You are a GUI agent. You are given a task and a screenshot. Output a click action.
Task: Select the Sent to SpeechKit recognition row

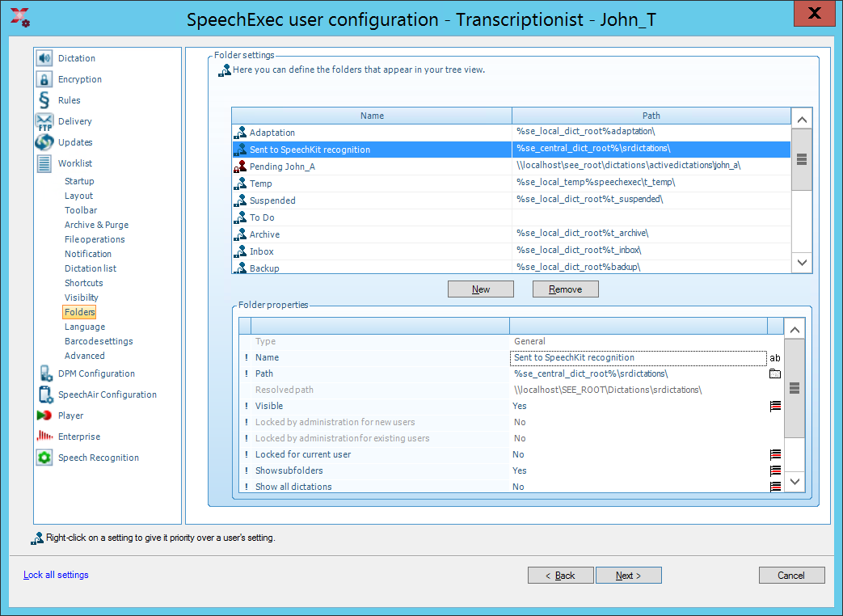click(x=512, y=149)
